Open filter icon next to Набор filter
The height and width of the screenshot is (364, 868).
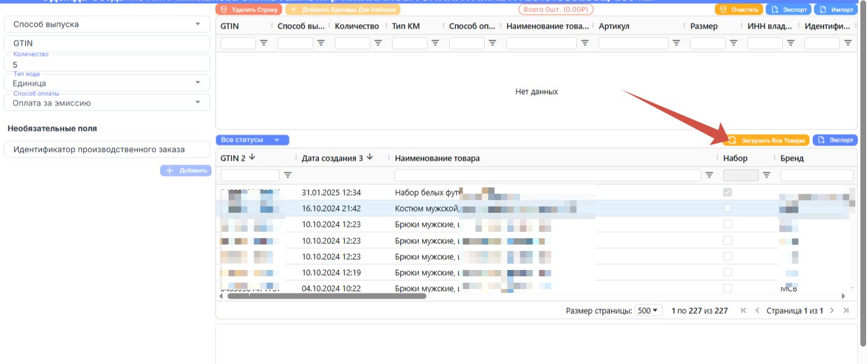766,175
